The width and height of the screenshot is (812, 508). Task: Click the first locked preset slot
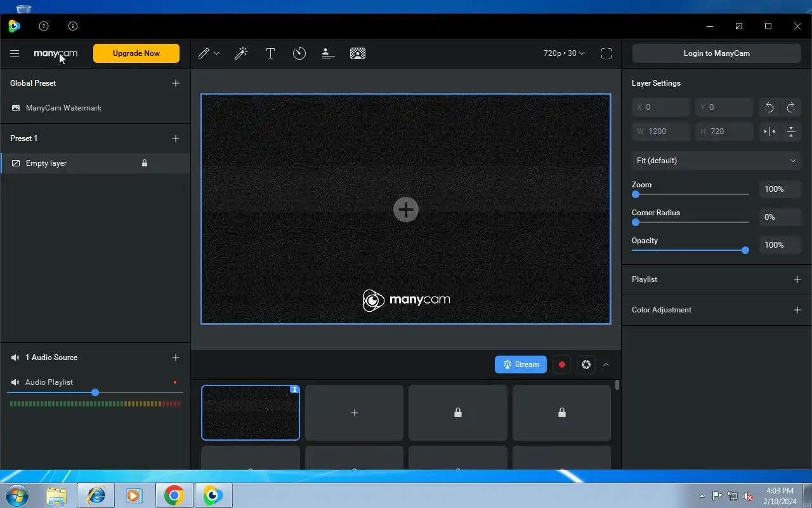click(458, 413)
